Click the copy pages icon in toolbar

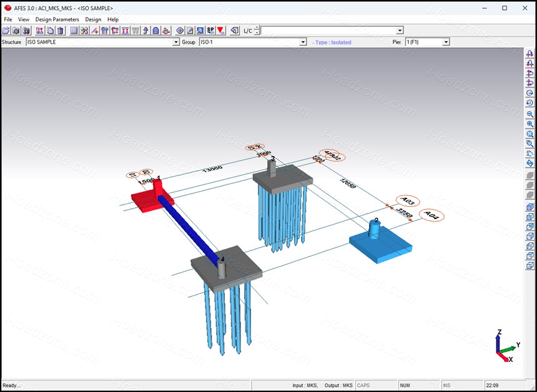(50, 31)
